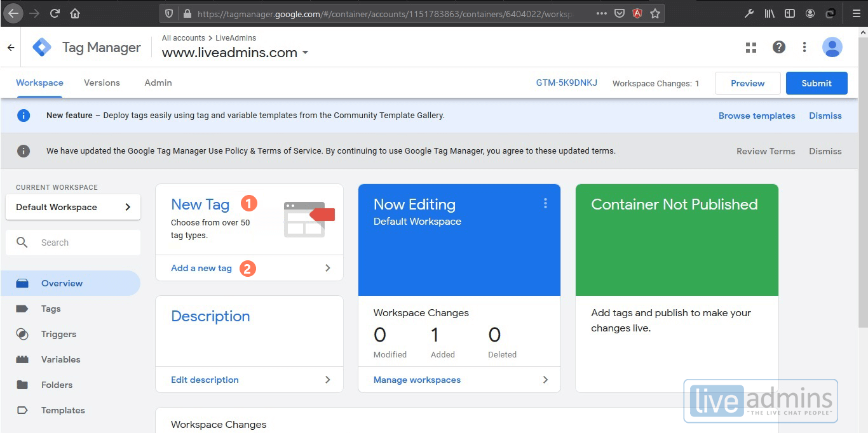The image size is (868, 433).
Task: Click the Add a new tag link
Action: pos(201,268)
